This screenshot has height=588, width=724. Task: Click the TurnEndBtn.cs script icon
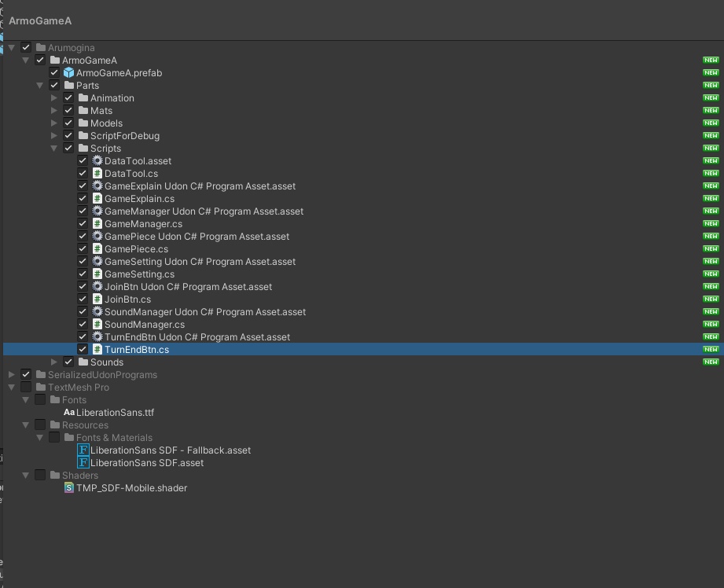pyautogui.click(x=97, y=349)
